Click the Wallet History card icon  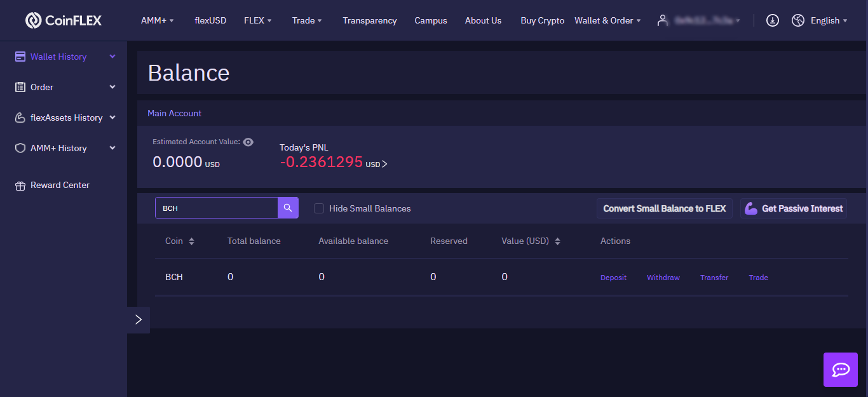click(20, 57)
